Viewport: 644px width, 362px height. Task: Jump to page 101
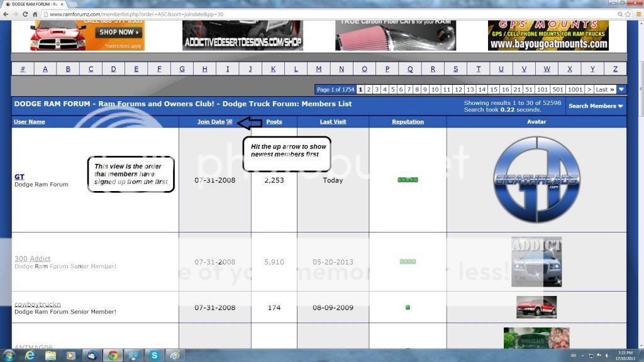pos(543,89)
